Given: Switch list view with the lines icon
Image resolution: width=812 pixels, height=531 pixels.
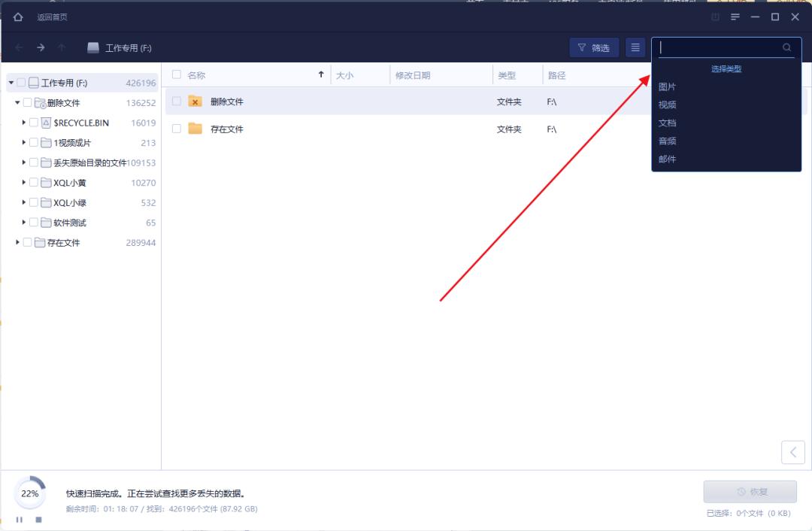Looking at the screenshot, I should click(635, 47).
